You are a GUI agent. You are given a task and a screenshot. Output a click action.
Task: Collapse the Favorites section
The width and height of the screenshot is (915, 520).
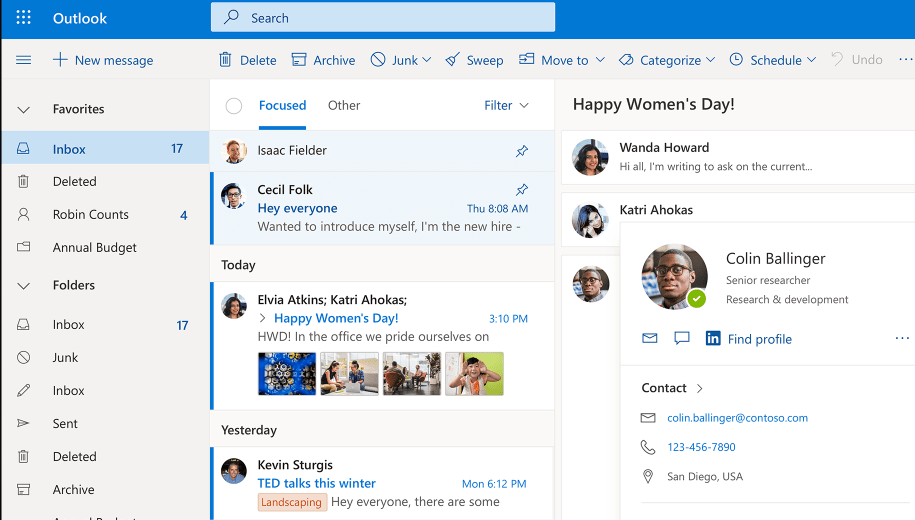[x=23, y=110]
